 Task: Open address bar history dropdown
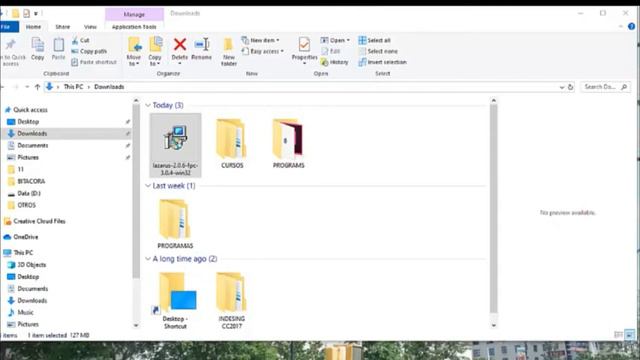click(x=562, y=87)
